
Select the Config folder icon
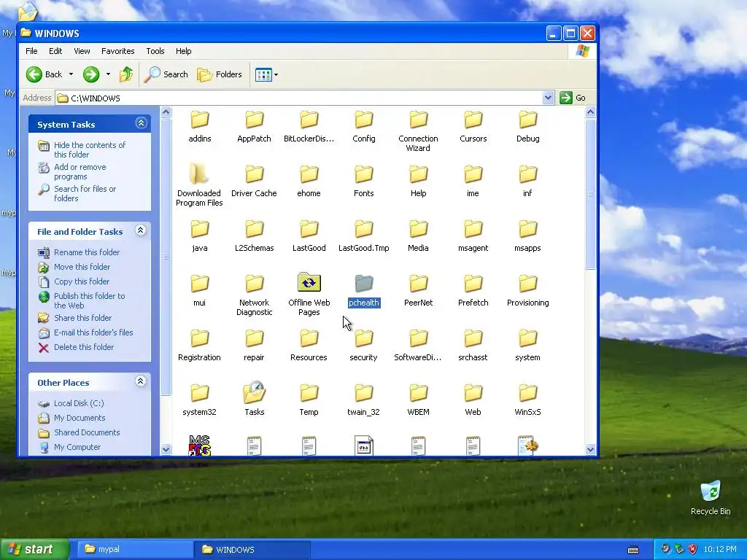364,120
